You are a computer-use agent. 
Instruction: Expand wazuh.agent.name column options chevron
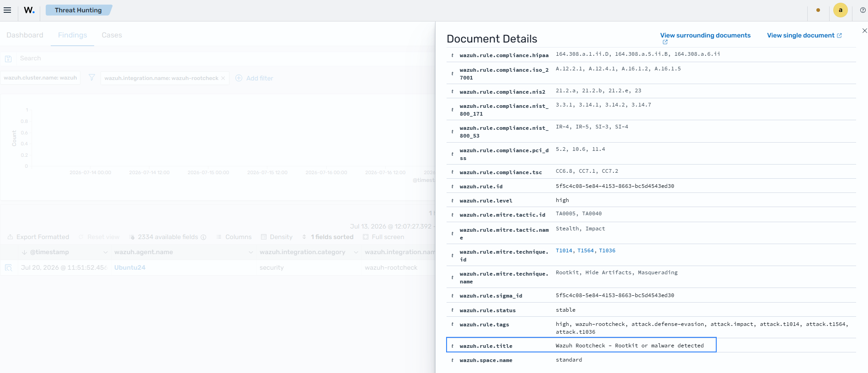click(x=250, y=252)
